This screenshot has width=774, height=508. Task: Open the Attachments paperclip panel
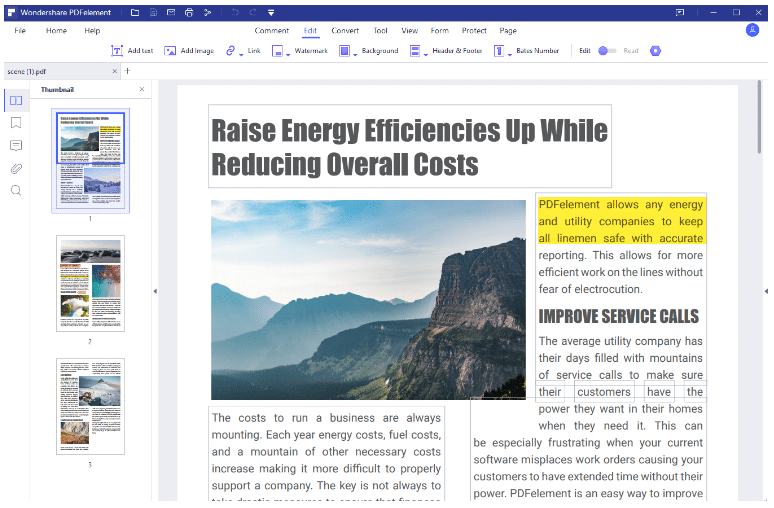point(16,168)
